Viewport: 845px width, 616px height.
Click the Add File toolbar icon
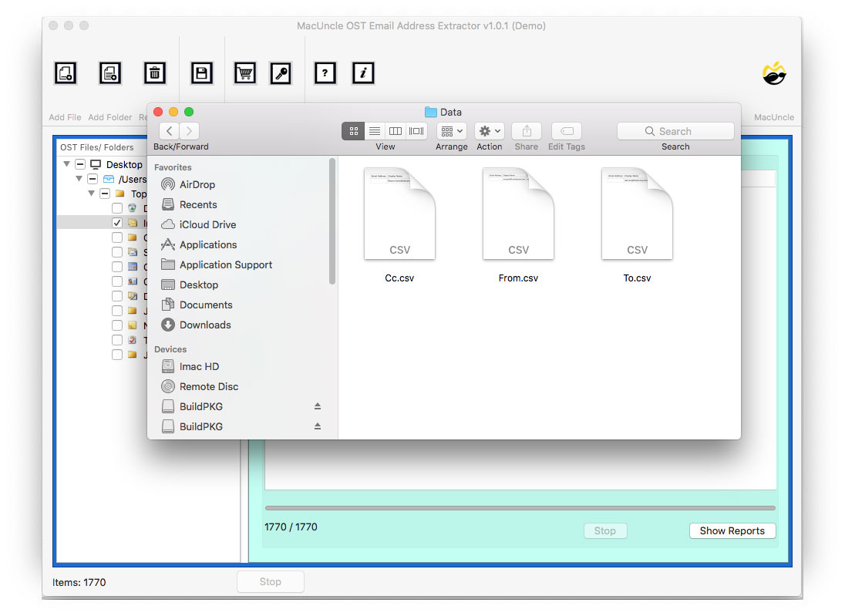click(66, 72)
